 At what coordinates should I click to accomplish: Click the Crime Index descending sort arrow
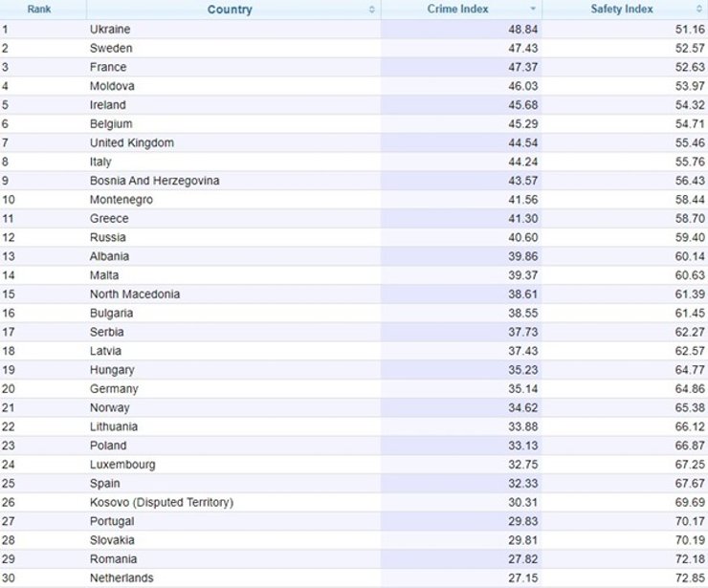click(534, 10)
